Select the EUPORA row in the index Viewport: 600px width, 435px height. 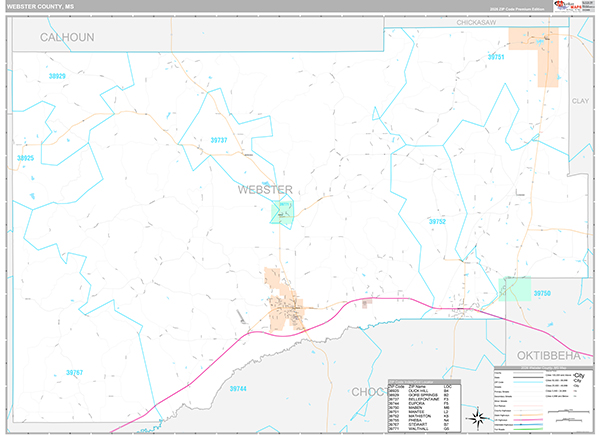coord(424,404)
